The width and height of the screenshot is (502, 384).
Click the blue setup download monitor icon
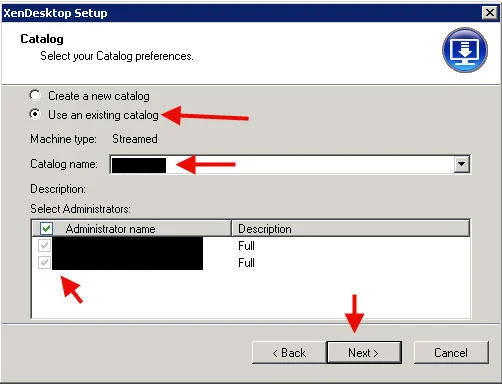coord(465,50)
